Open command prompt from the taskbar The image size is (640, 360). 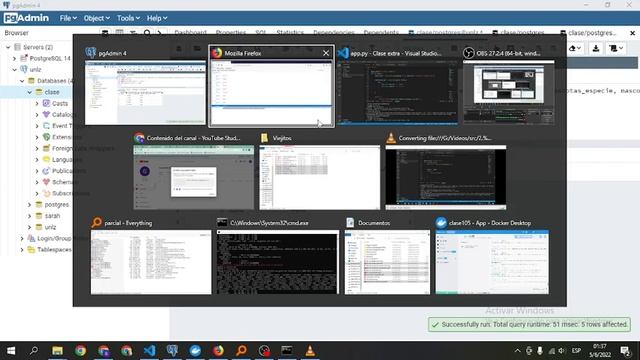[x=287, y=351]
